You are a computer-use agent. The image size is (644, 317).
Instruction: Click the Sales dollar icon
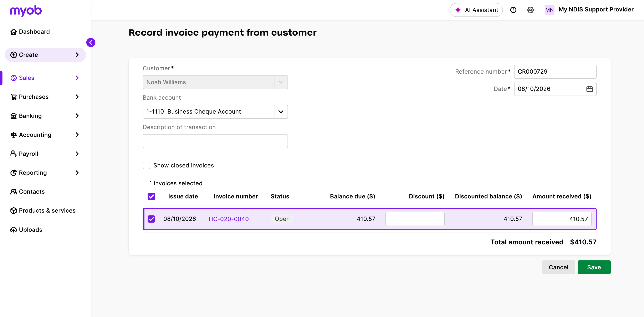point(14,78)
